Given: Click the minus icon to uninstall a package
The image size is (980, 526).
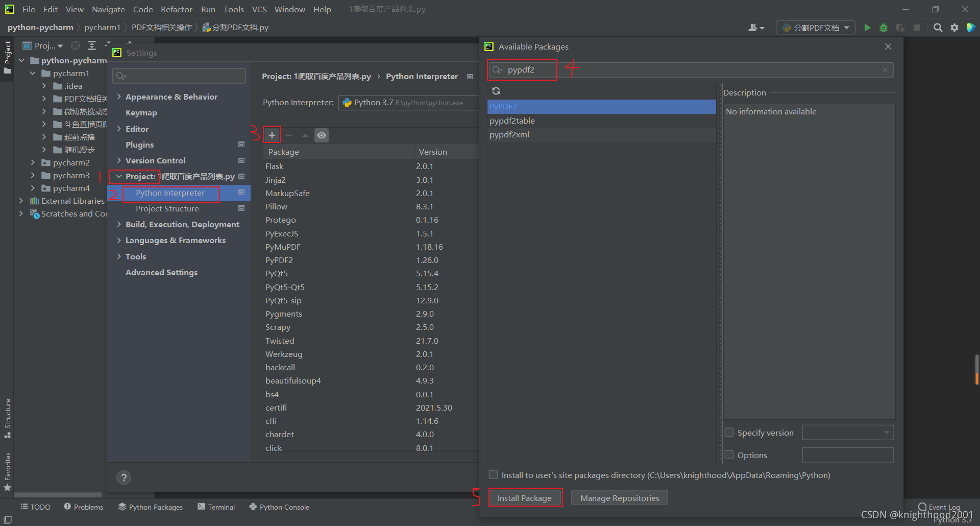Looking at the screenshot, I should (288, 135).
